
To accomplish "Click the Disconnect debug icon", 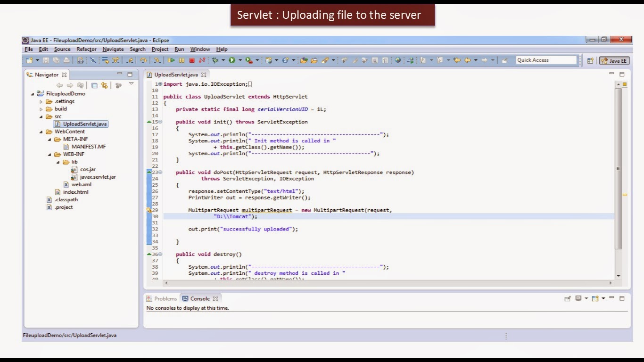I will (x=202, y=60).
